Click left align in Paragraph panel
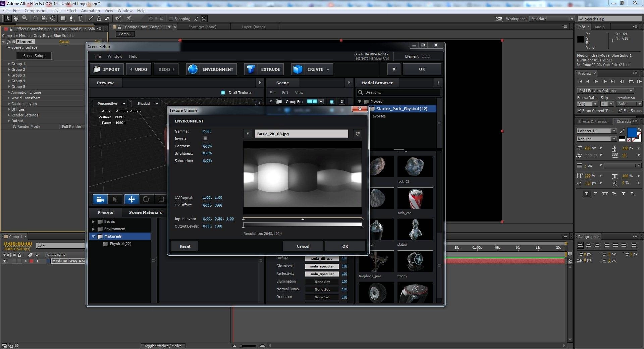Viewport: 644px width, 349px height. pos(580,245)
